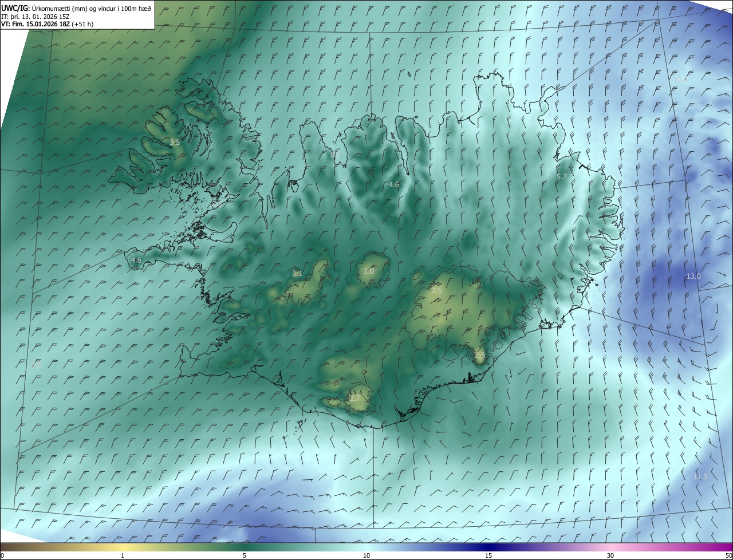Click the 3.0 value on Hofsjökull glacier
The height and width of the screenshot is (560, 733).
click(x=368, y=271)
